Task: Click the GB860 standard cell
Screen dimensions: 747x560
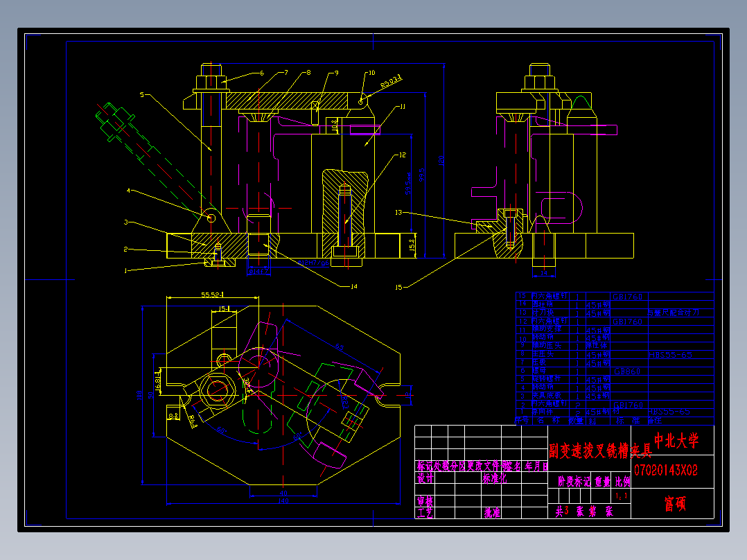Action: tap(627, 371)
